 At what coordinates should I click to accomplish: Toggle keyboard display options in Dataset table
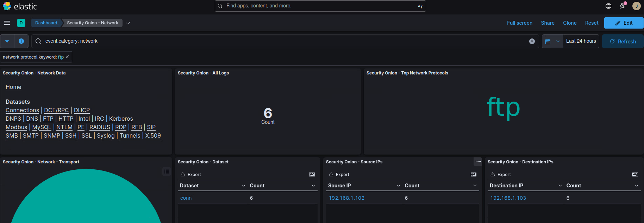(312, 175)
